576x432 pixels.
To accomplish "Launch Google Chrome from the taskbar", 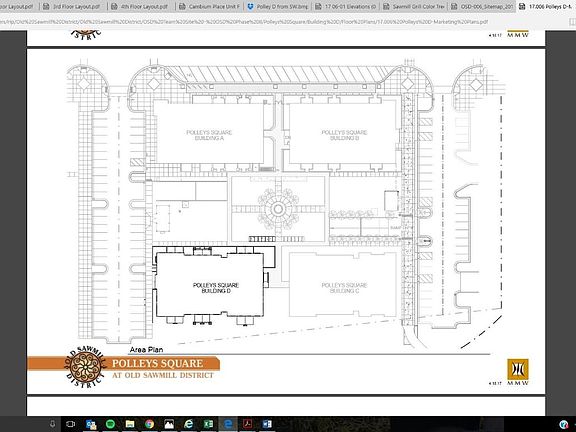I will [149, 424].
